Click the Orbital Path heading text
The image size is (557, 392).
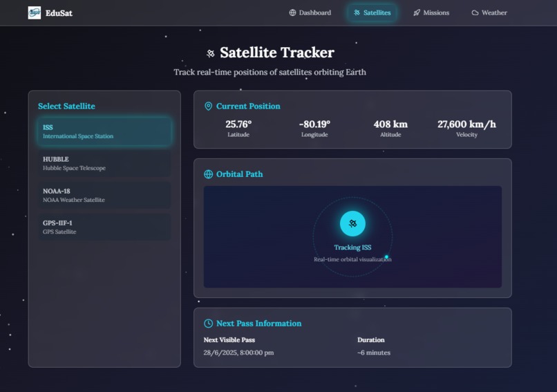click(x=240, y=174)
